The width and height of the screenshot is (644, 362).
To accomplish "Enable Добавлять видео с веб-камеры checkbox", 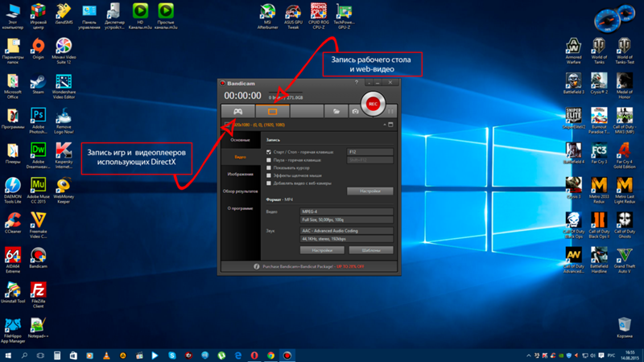I will click(269, 183).
